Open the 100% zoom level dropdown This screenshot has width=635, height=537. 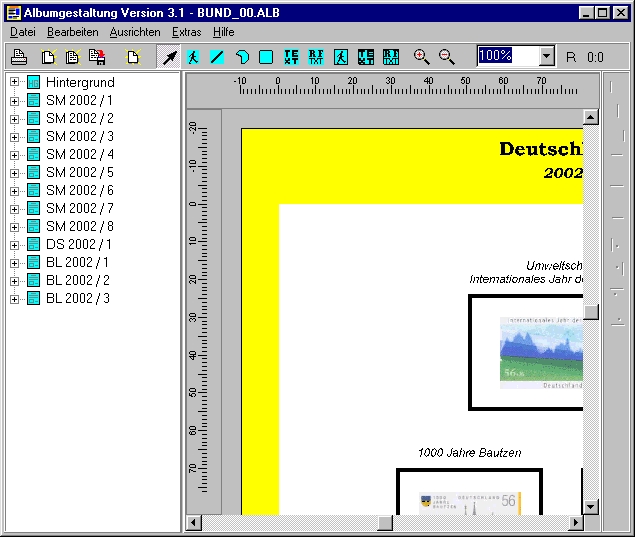tap(546, 57)
